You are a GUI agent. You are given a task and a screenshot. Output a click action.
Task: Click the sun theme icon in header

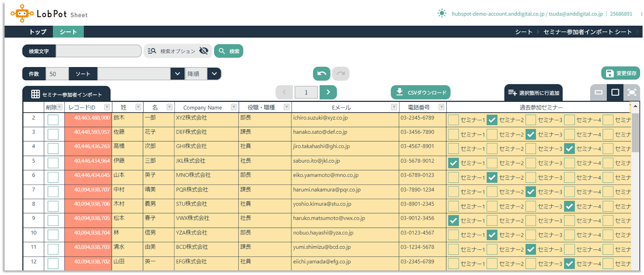(442, 13)
